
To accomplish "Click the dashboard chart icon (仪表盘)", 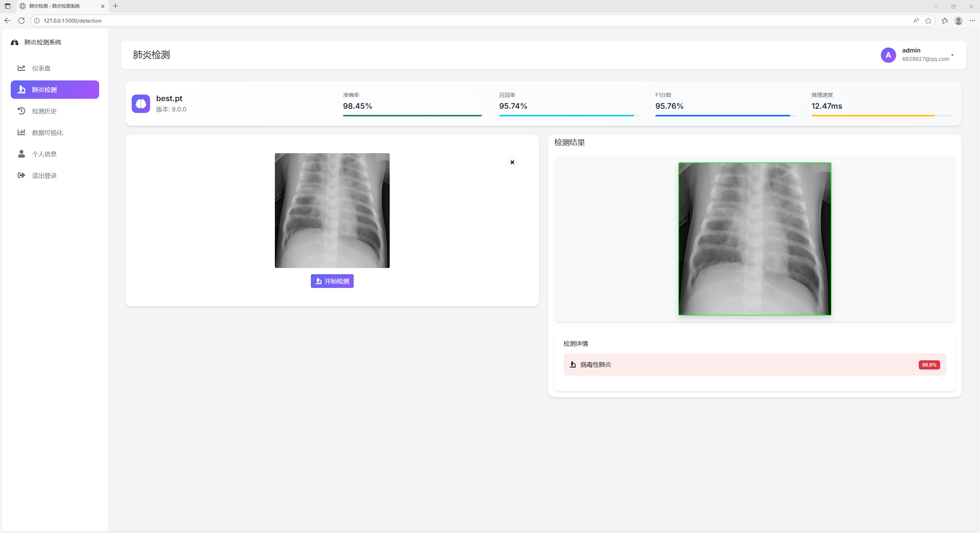I will click(21, 68).
